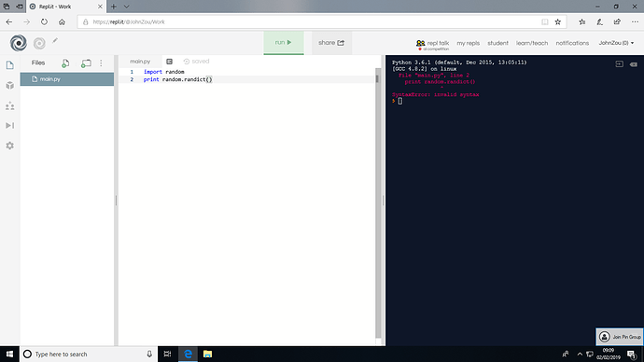Open the Action Center notification icon
Image resolution: width=644 pixels, height=362 pixels.
coord(632,354)
